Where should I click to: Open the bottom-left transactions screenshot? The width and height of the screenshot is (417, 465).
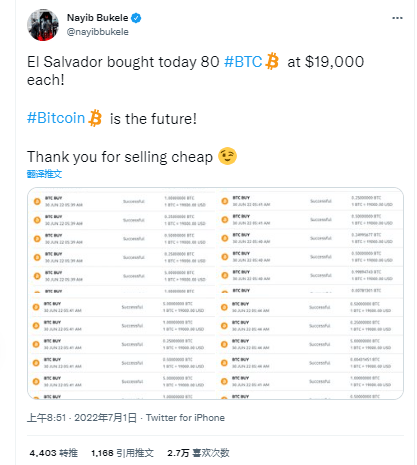(122, 346)
